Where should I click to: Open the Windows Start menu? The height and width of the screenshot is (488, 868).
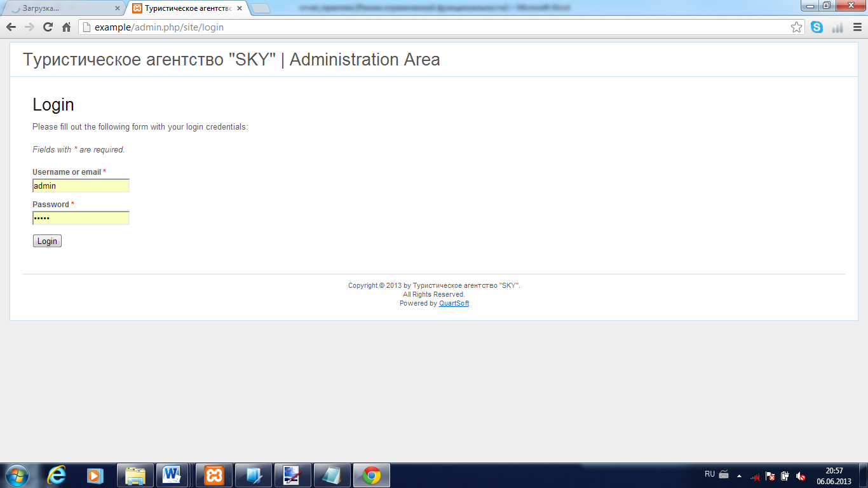(17, 475)
